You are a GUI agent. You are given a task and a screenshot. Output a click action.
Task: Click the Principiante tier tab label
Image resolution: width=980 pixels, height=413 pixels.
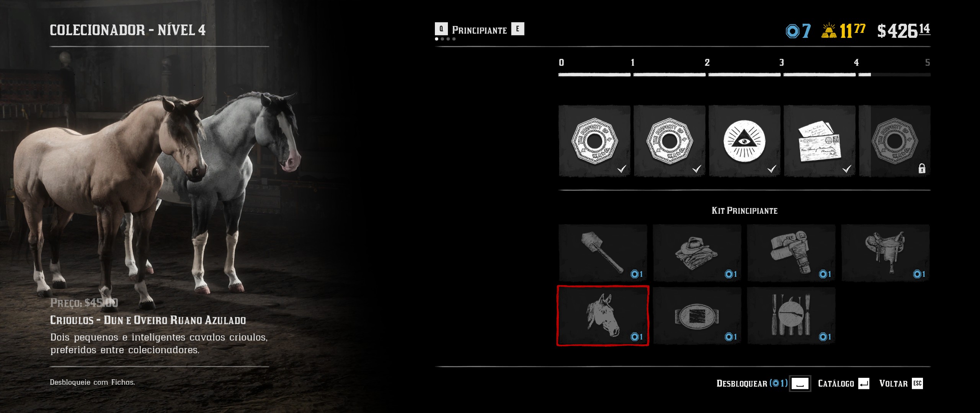(x=479, y=30)
